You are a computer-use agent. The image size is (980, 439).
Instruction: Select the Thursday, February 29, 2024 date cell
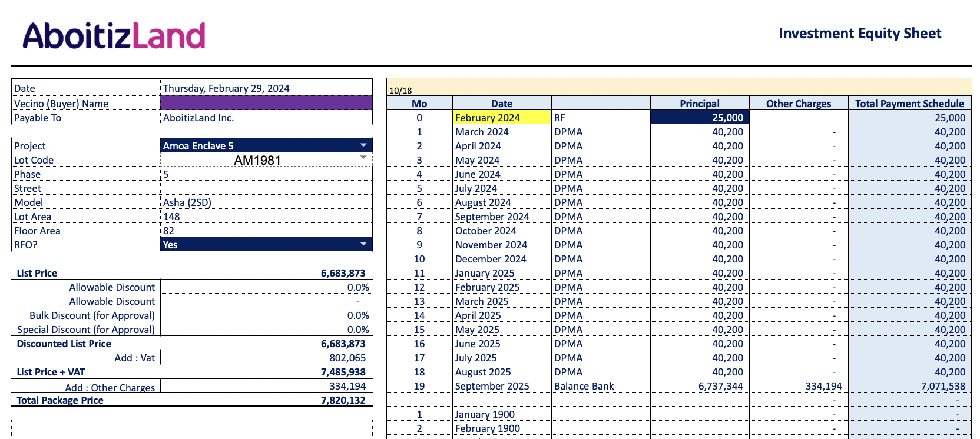coord(266,88)
